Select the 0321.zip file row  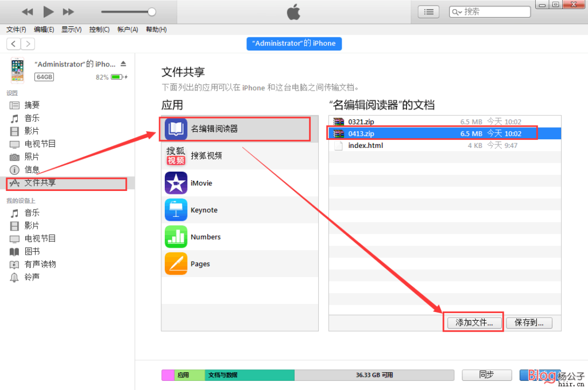[445, 122]
